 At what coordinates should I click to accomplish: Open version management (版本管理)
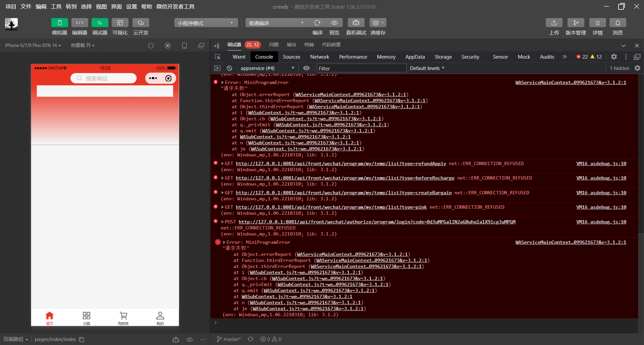[x=576, y=23]
